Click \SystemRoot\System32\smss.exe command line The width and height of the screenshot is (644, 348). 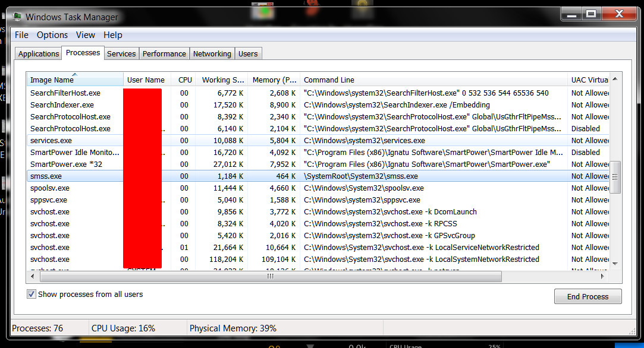pyautogui.click(x=360, y=176)
